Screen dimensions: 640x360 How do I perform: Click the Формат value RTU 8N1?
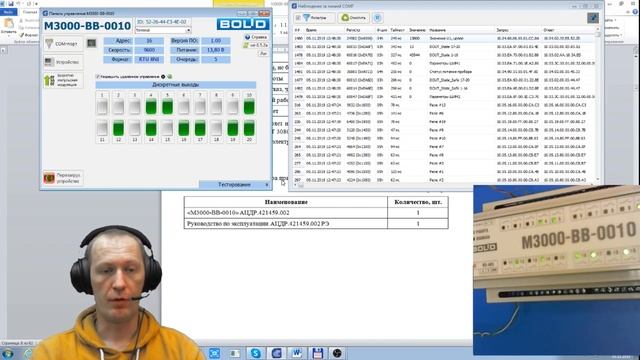[149, 59]
